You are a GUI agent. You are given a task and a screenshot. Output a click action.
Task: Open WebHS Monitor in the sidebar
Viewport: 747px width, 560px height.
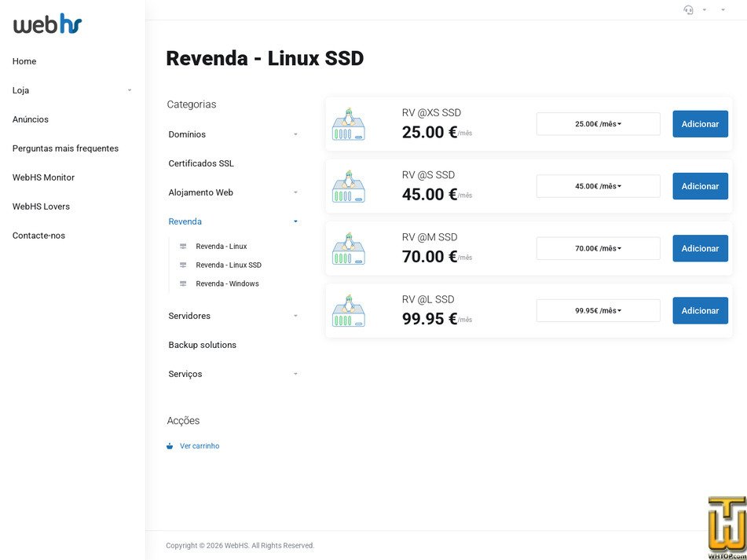[x=43, y=178]
